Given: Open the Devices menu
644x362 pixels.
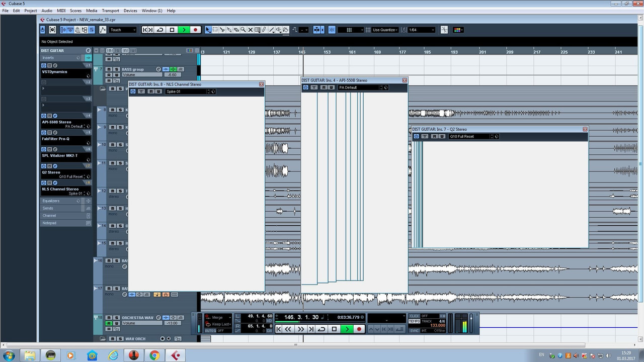Looking at the screenshot, I should point(130,11).
